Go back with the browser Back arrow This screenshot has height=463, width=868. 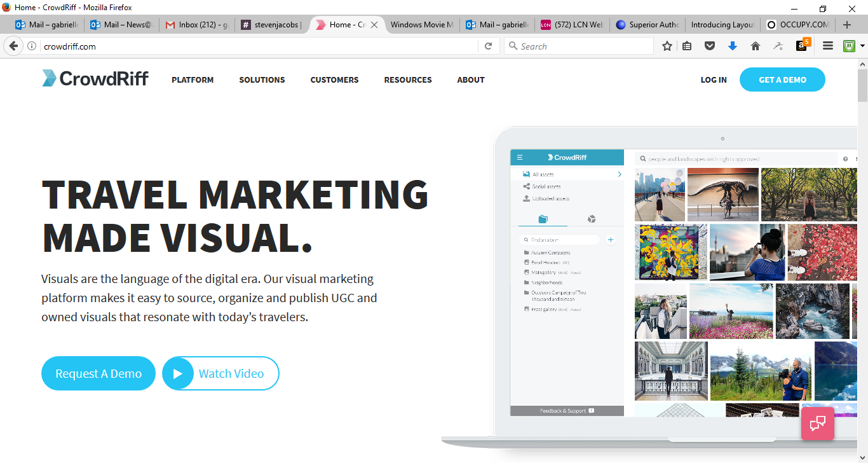14,46
